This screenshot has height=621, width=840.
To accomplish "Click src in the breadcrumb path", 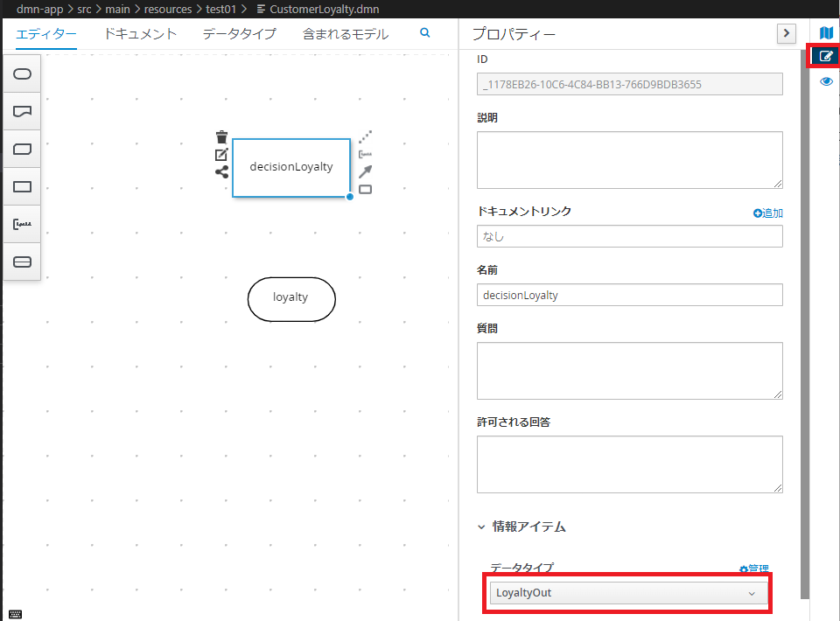I will (84, 9).
